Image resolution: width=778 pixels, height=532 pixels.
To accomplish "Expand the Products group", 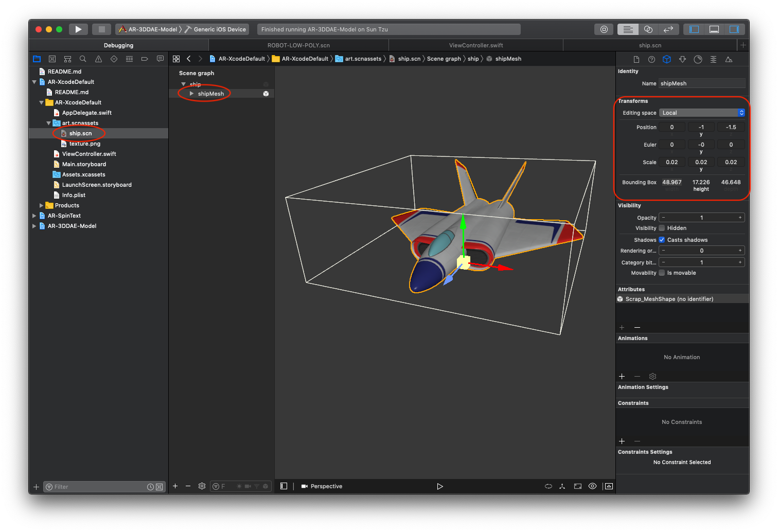I will click(x=42, y=205).
